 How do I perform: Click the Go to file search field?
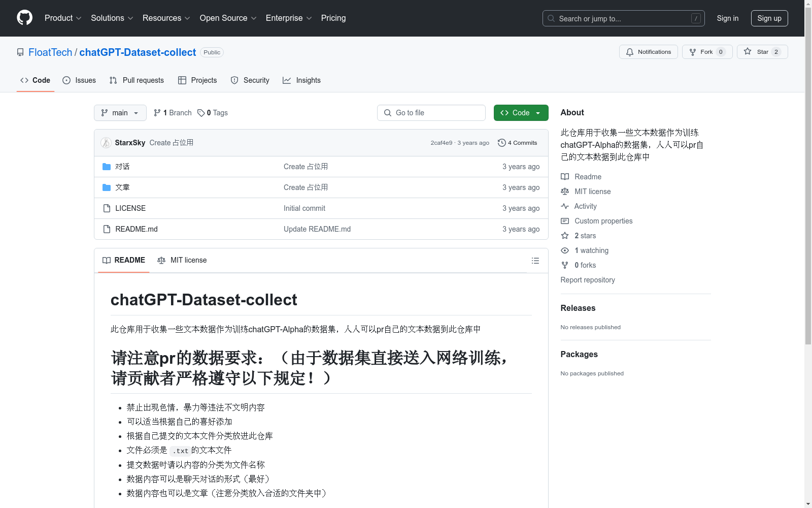[x=431, y=113]
